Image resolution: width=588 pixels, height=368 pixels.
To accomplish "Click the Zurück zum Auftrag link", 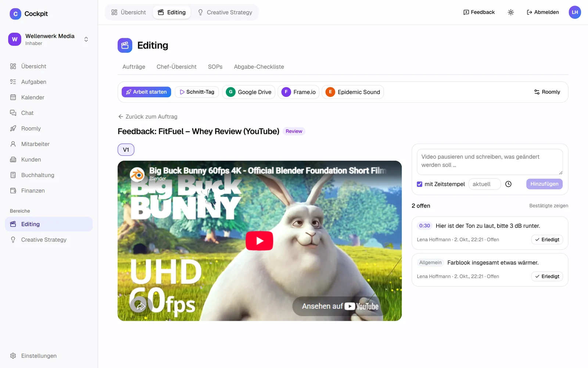I will point(148,117).
